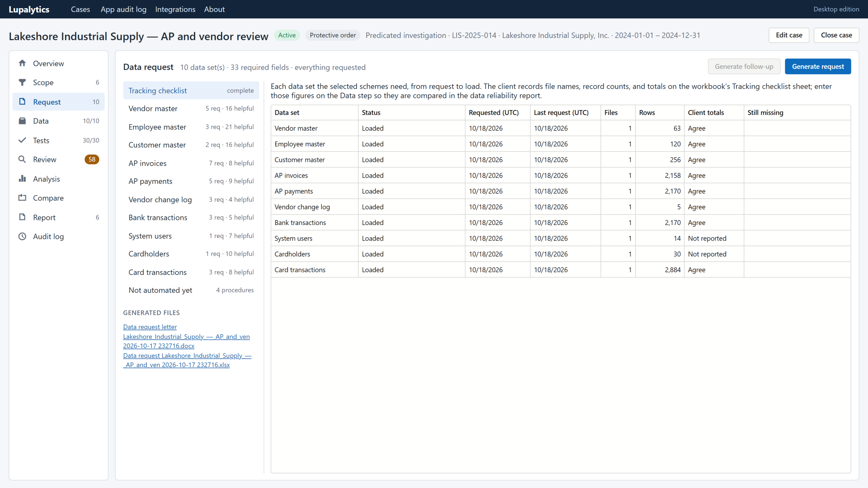
Task: Click the Scope funnel icon
Action: [22, 82]
